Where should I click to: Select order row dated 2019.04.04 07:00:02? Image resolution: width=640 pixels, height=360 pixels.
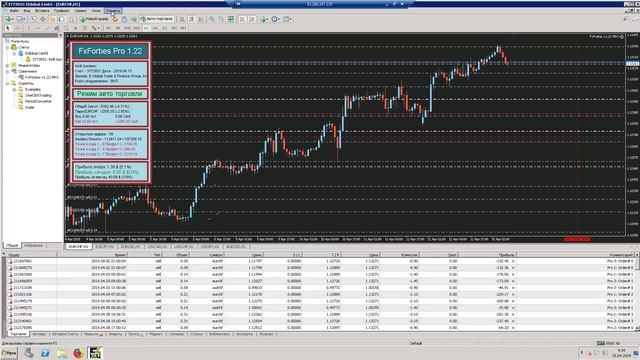point(320,294)
